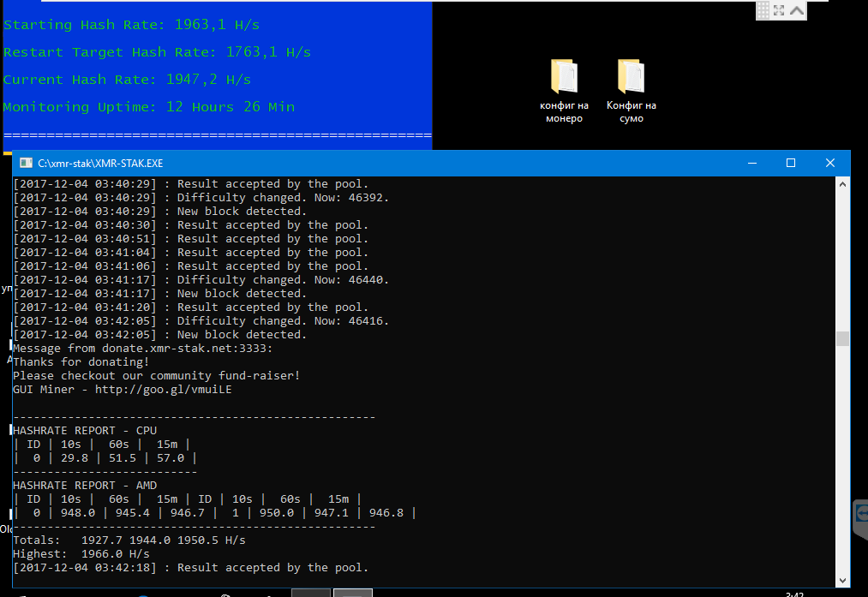Viewport: 868px width, 597px height.
Task: Click the console scrollbar down arrow
Action: pyautogui.click(x=842, y=581)
